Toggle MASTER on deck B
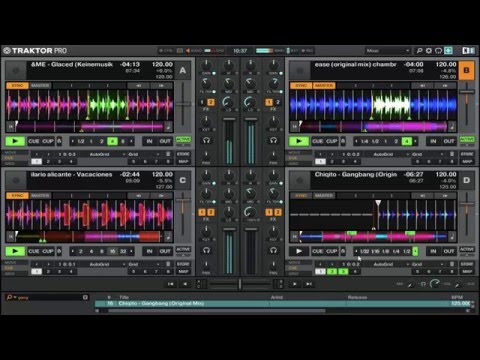480x360 pixels. [x=324, y=86]
